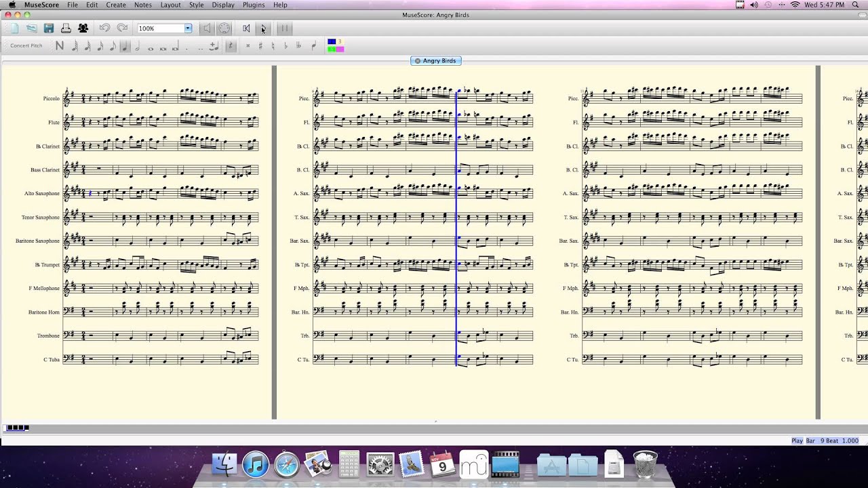Toggle the repeat button beside play
The height and width of the screenshot is (488, 868).
[285, 28]
